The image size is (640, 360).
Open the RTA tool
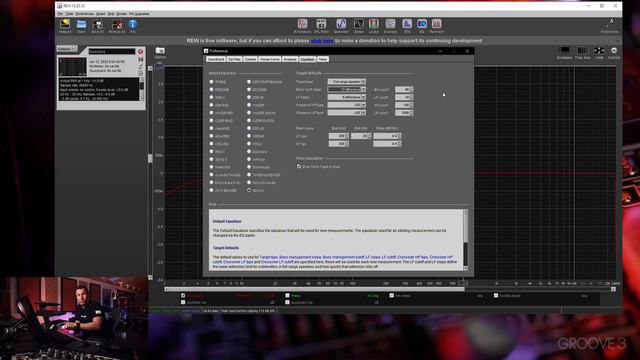point(407,24)
